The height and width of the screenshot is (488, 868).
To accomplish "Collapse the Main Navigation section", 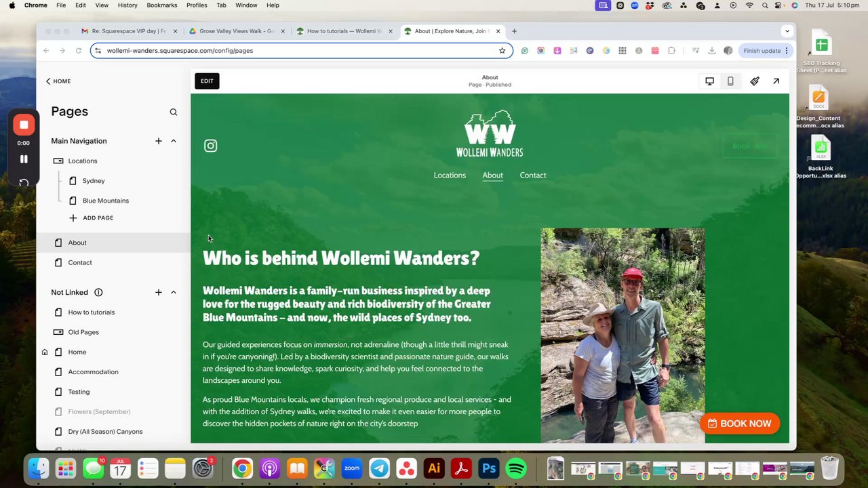I will tap(174, 141).
